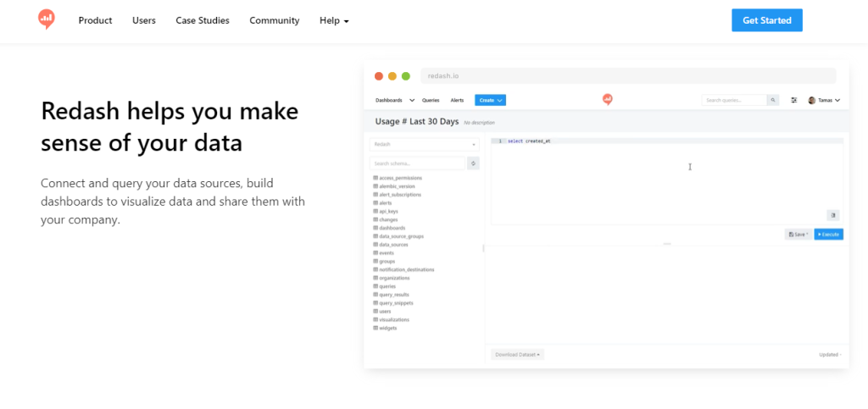Click the No description text
Image resolution: width=868 pixels, height=409 pixels.
coord(480,123)
